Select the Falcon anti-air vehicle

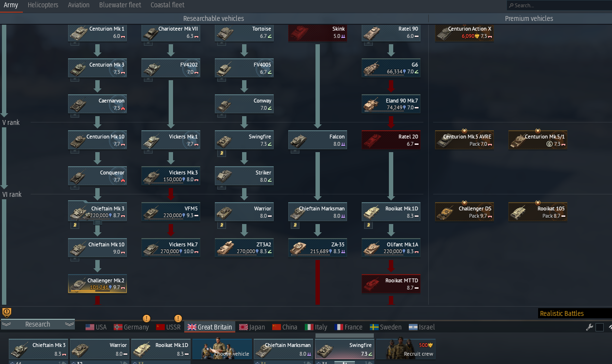click(317, 140)
